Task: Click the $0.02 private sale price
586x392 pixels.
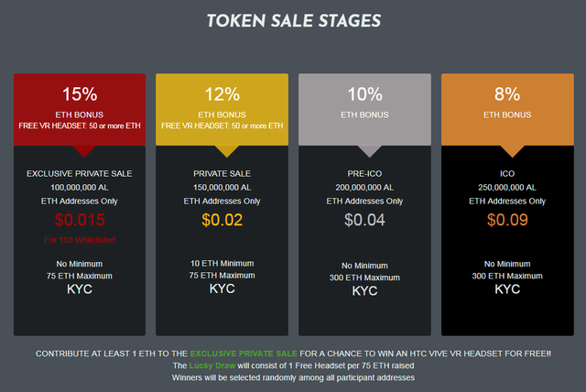Action: 222,220
